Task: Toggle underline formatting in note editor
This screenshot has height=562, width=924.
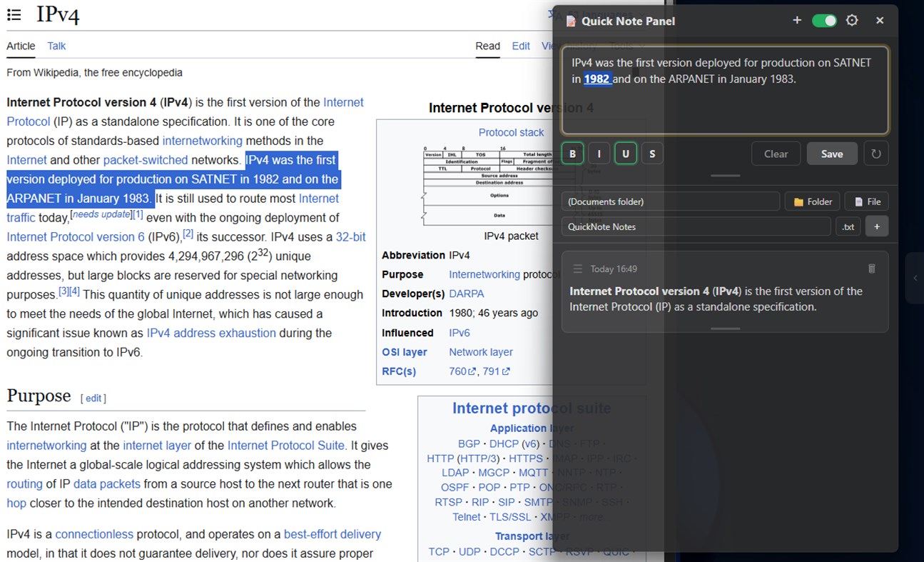Action: point(626,154)
